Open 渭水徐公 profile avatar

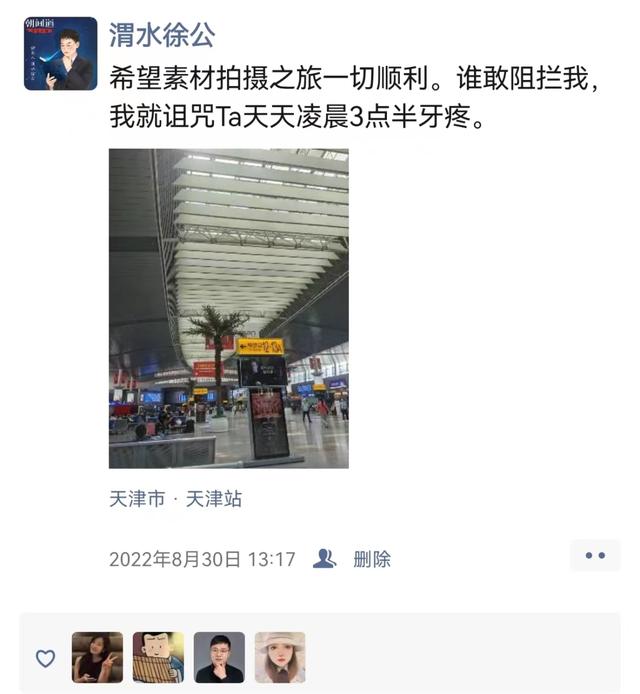61,54
